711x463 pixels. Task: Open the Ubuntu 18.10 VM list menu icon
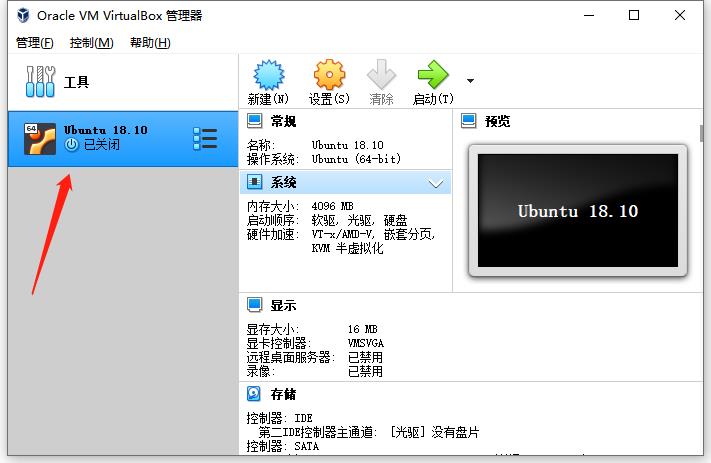(205, 139)
